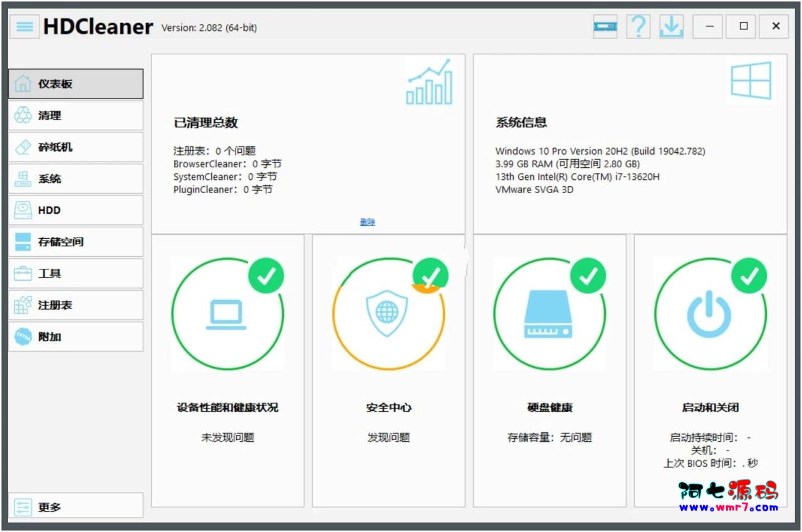Open the HDD sidebar section
Viewport: 802px width, 532px height.
click(76, 211)
